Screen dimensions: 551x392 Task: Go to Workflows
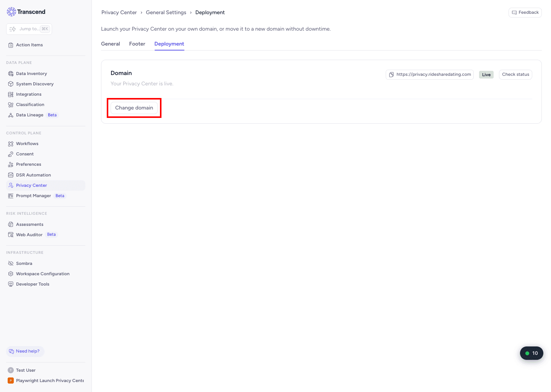click(x=46, y=144)
